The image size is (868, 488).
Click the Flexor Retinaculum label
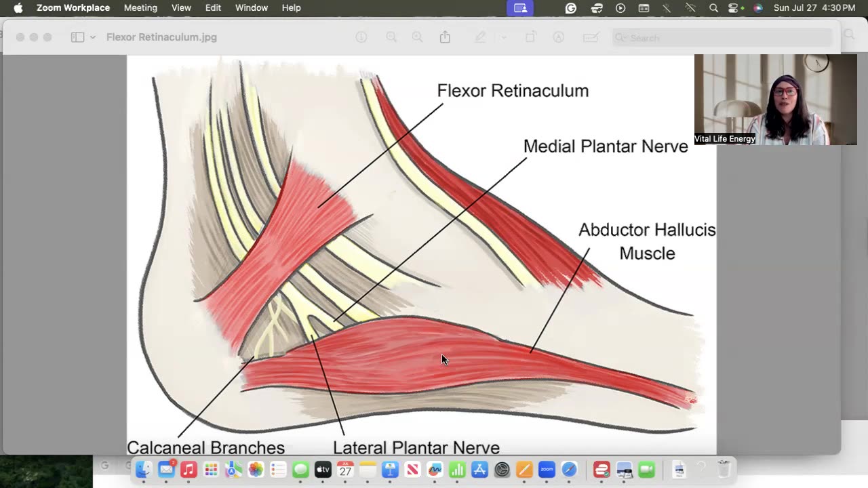pyautogui.click(x=513, y=91)
